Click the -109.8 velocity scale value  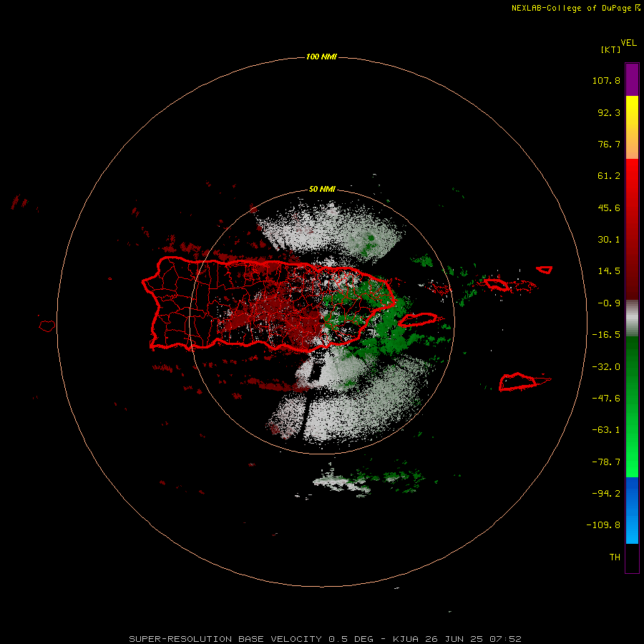click(x=603, y=525)
